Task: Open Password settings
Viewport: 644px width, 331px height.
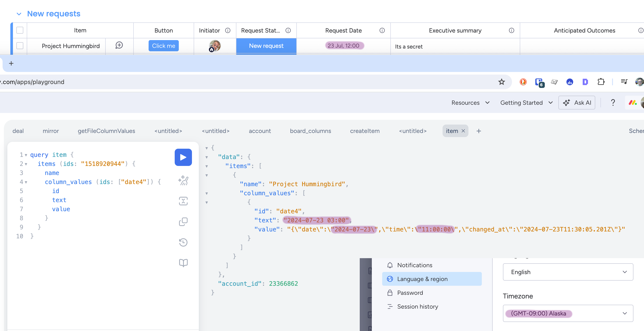Action: 432,292
